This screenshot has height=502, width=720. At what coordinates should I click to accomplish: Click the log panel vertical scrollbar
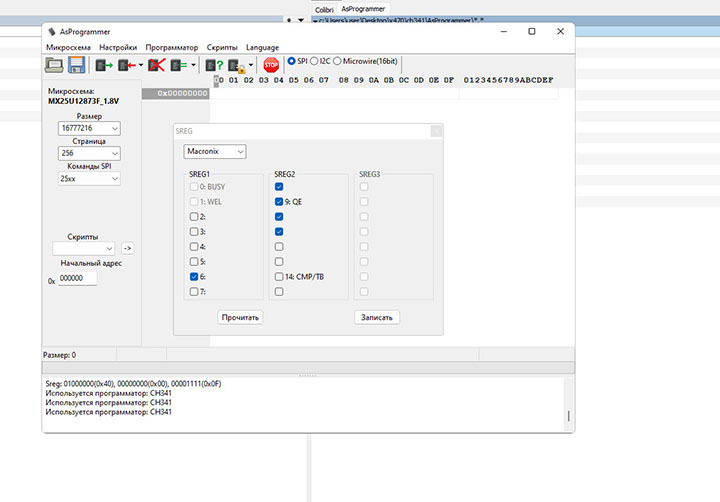click(569, 404)
